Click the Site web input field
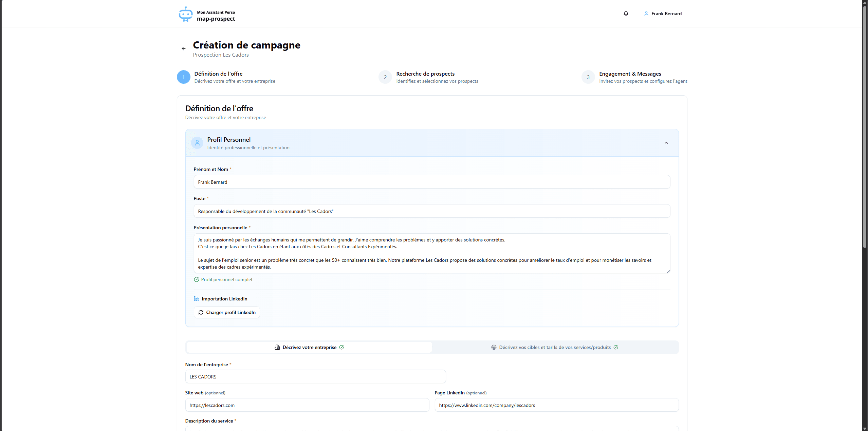The width and height of the screenshot is (868, 431). 307,405
